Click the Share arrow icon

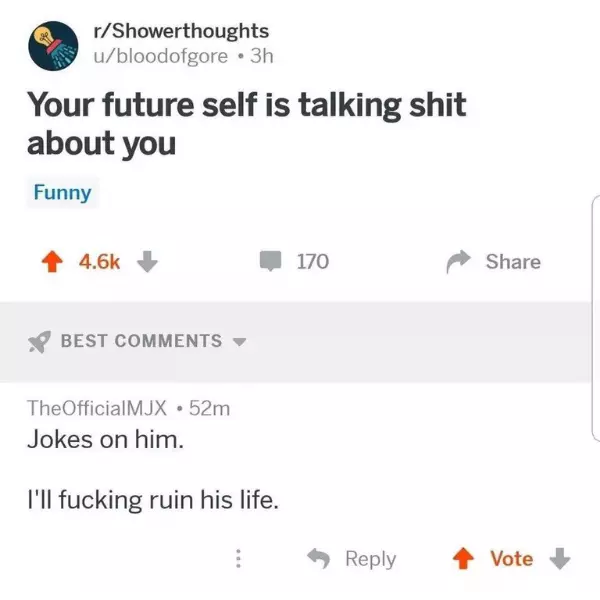click(459, 262)
